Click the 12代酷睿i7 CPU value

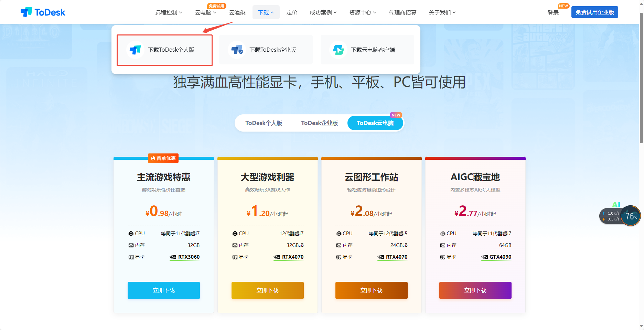click(292, 234)
